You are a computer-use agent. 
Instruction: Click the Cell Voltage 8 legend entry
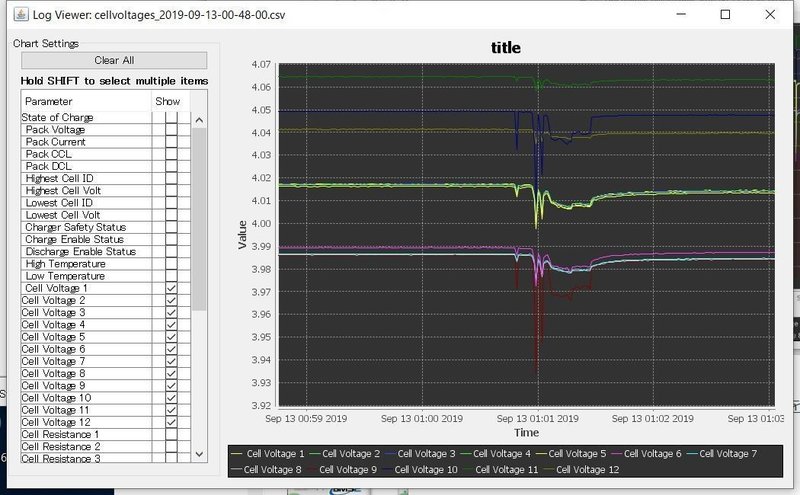click(266, 469)
